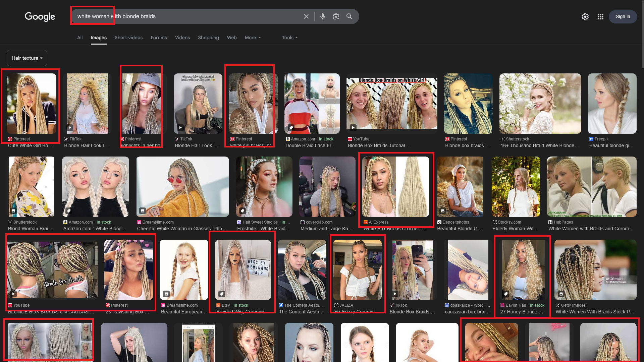Click 'Double Braid Lace Fr...' Amazon title
644x362 pixels.
311,145
